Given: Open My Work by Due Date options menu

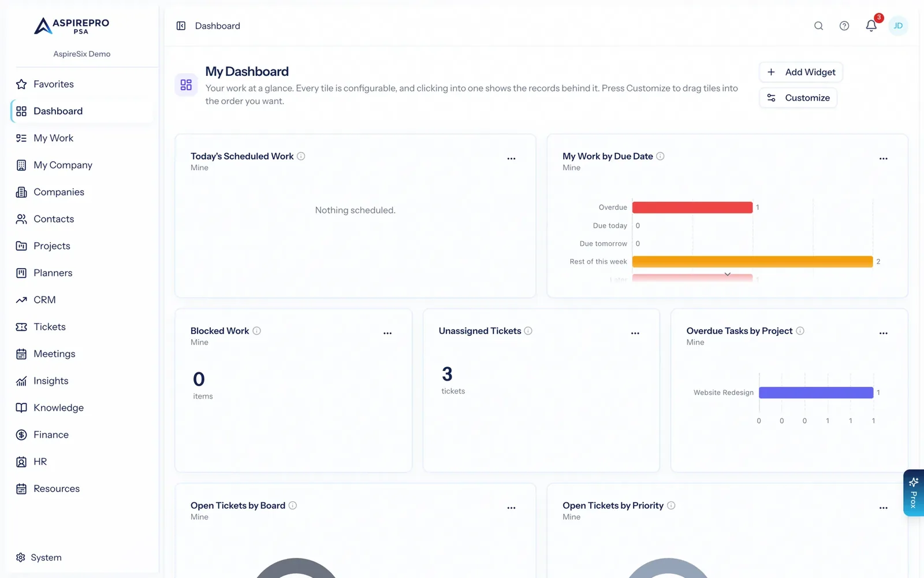Looking at the screenshot, I should click(883, 158).
